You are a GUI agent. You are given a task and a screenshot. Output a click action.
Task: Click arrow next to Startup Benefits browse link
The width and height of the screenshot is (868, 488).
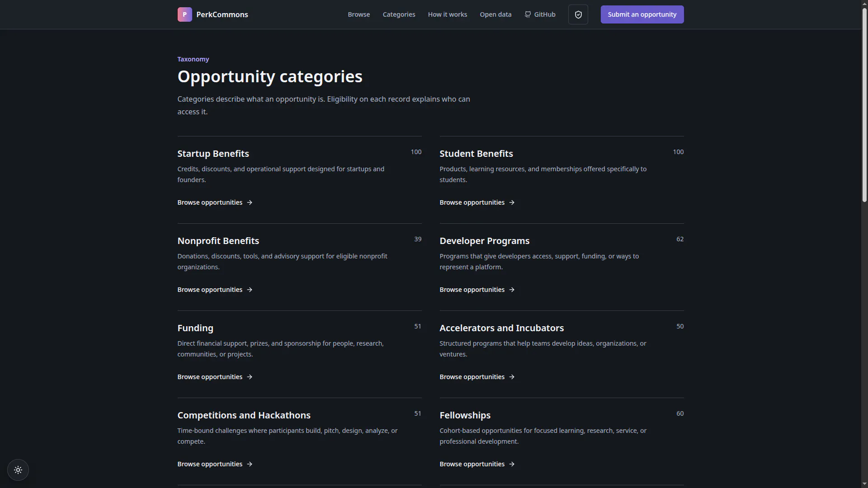coord(250,202)
